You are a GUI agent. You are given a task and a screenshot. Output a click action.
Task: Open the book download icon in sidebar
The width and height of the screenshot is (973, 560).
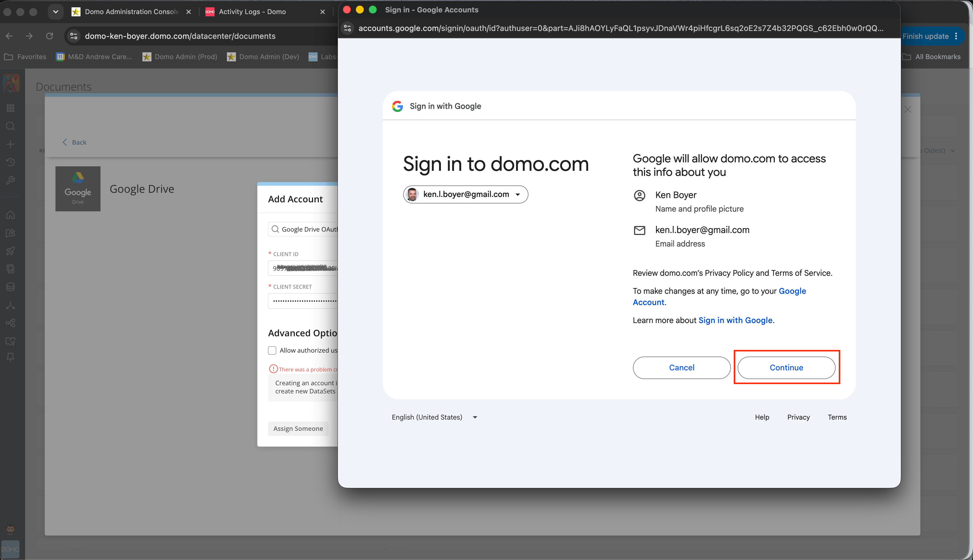pos(10,341)
